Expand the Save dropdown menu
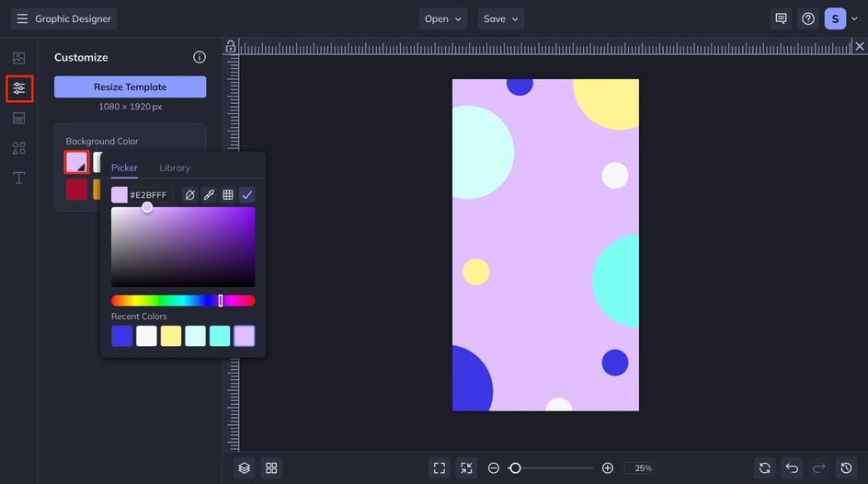Viewport: 868px width, 484px height. pos(501,18)
